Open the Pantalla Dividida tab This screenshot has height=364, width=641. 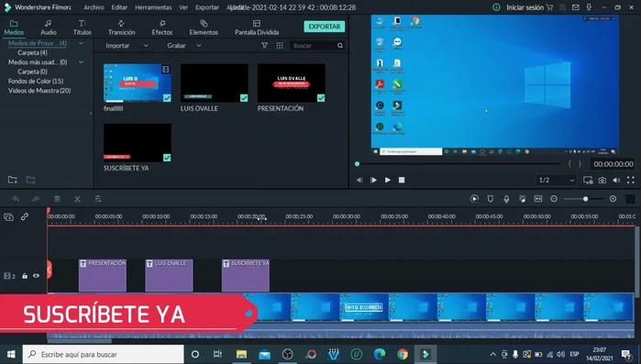coord(257,28)
